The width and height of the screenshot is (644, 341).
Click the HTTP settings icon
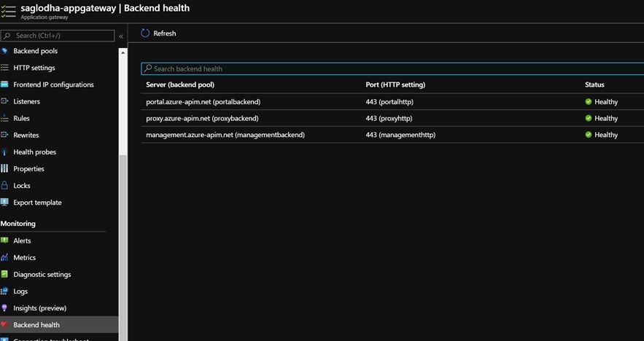[4, 68]
